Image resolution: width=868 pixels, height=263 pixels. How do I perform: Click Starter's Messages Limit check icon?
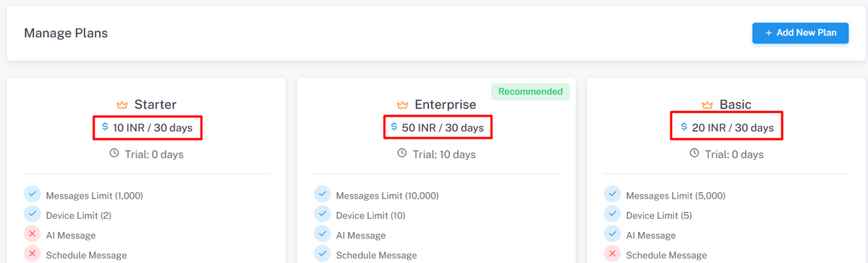(x=32, y=194)
